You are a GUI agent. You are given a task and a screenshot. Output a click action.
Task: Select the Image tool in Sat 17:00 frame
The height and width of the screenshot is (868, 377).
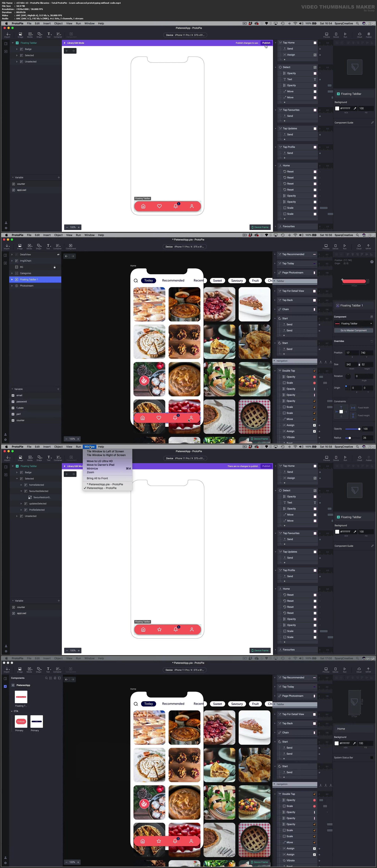[x=20, y=670]
